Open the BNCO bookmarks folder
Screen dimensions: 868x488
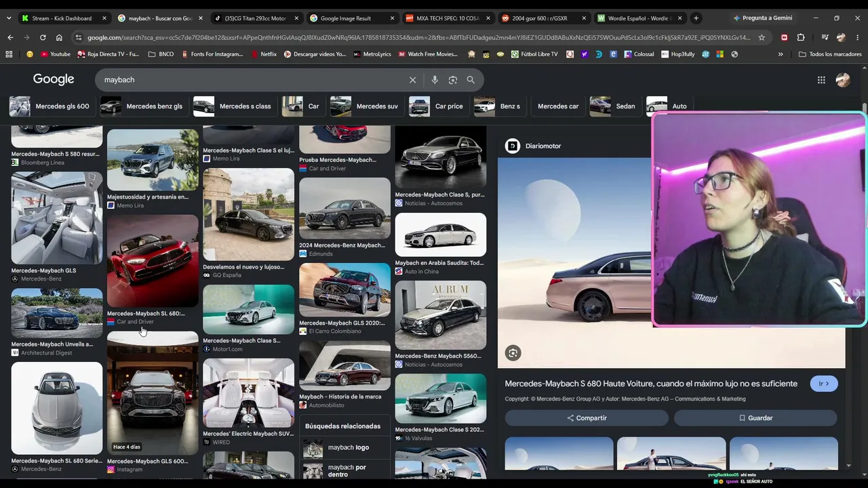coord(161,54)
